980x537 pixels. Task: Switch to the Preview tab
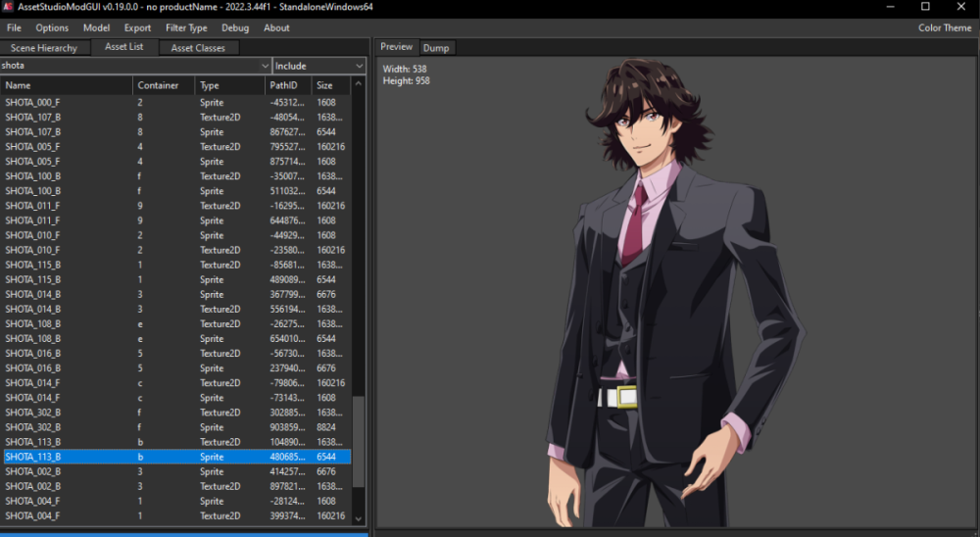(x=396, y=47)
